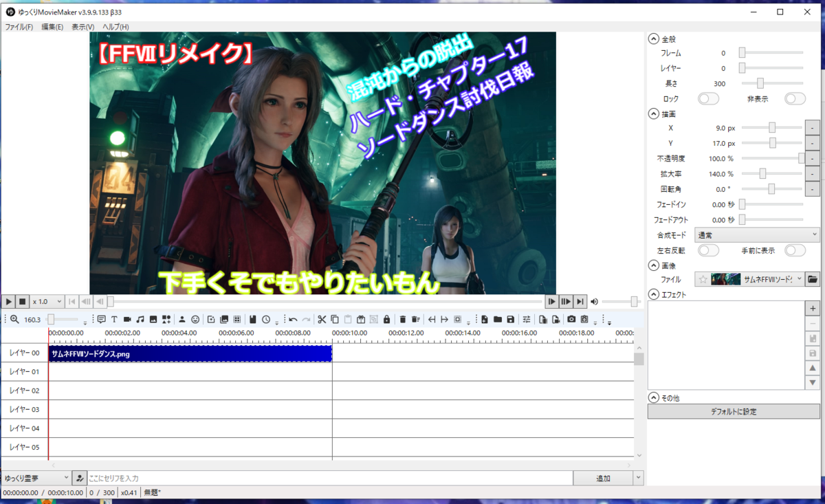Click the ここにセリフを入力 text field

click(330, 478)
